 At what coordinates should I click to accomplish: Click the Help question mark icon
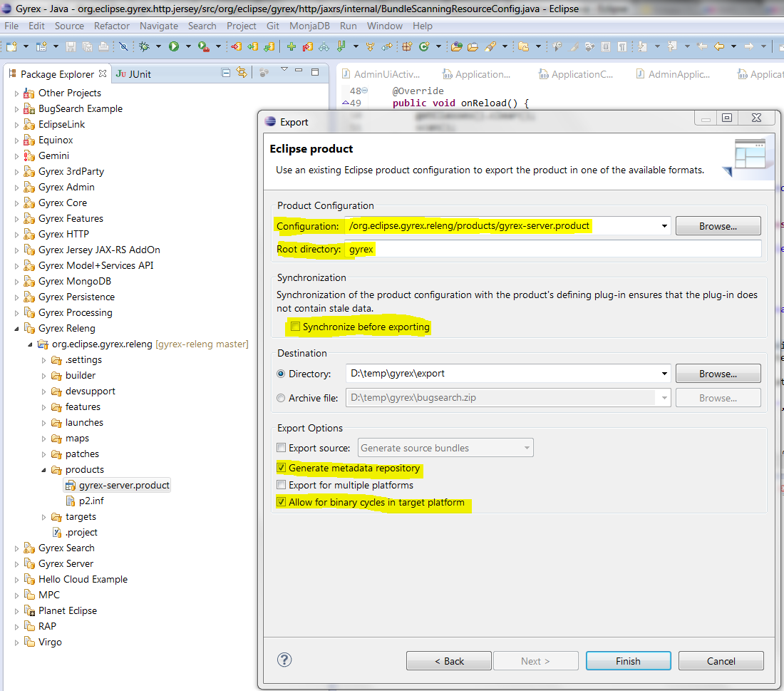pyautogui.click(x=284, y=660)
